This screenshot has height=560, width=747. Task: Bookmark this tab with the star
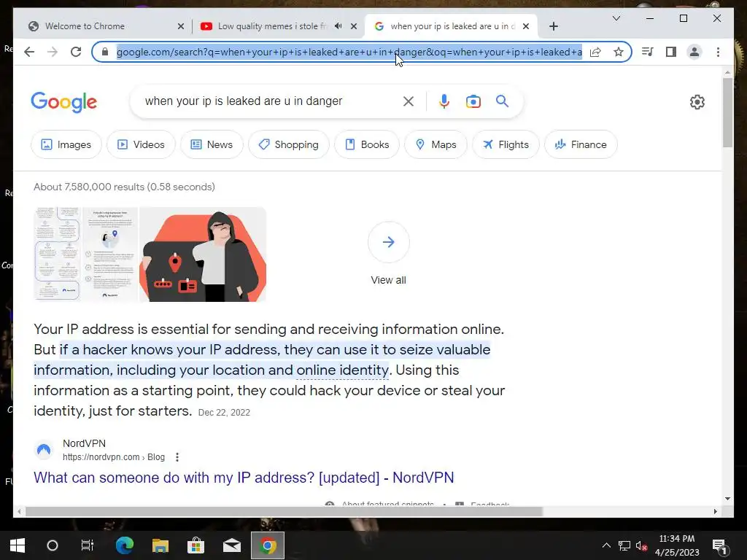pos(619,52)
